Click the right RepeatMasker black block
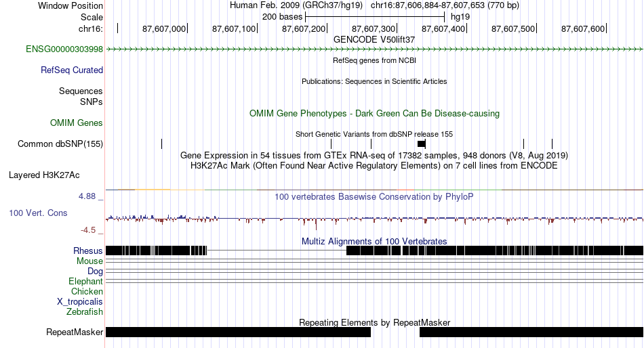 coord(531,332)
